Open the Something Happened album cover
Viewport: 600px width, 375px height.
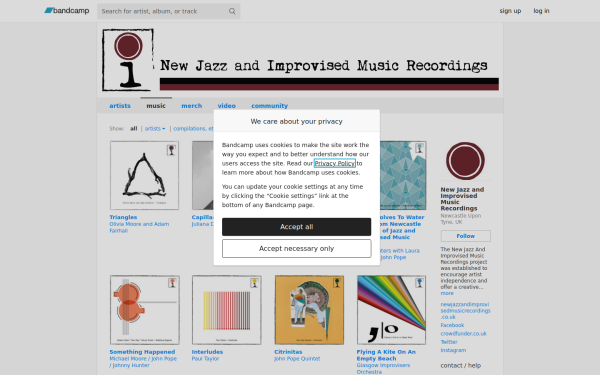coord(144,310)
